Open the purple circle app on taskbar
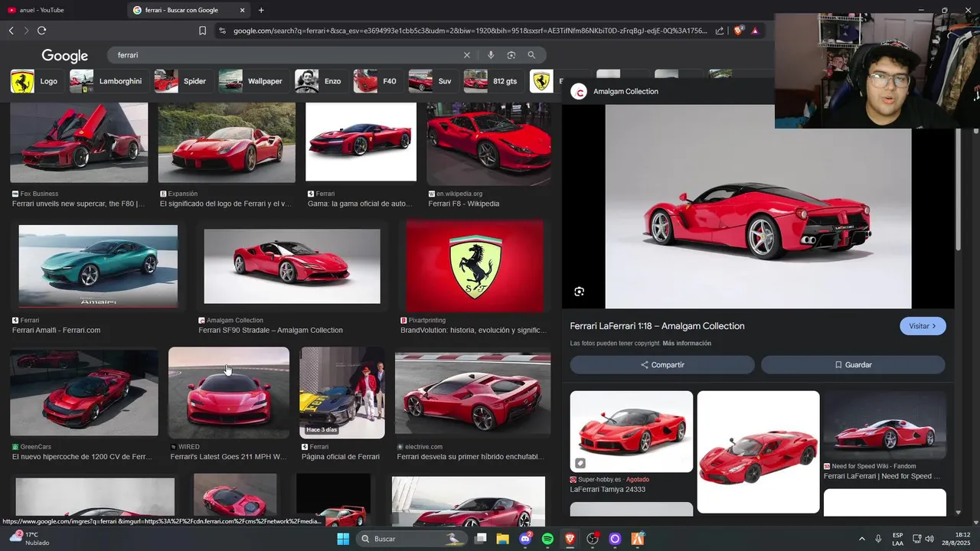This screenshot has width=980, height=551. coord(615,539)
